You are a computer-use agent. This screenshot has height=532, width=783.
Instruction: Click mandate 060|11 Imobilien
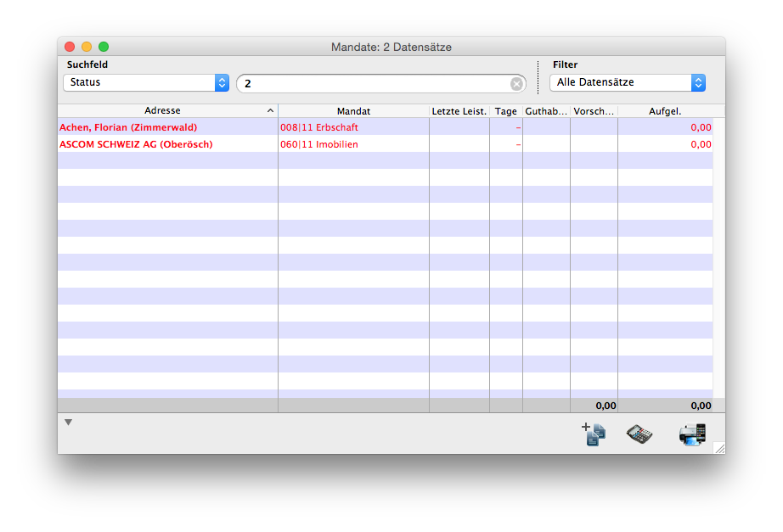point(319,144)
